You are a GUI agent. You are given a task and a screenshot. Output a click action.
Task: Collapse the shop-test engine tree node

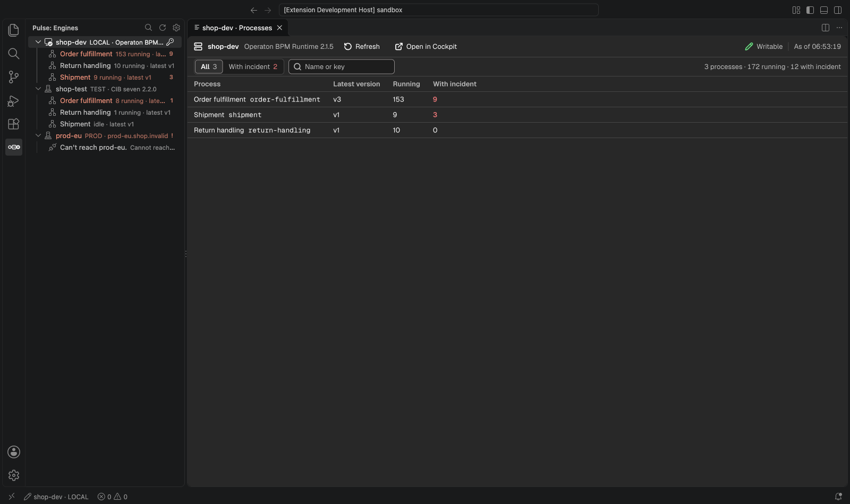pyautogui.click(x=38, y=89)
